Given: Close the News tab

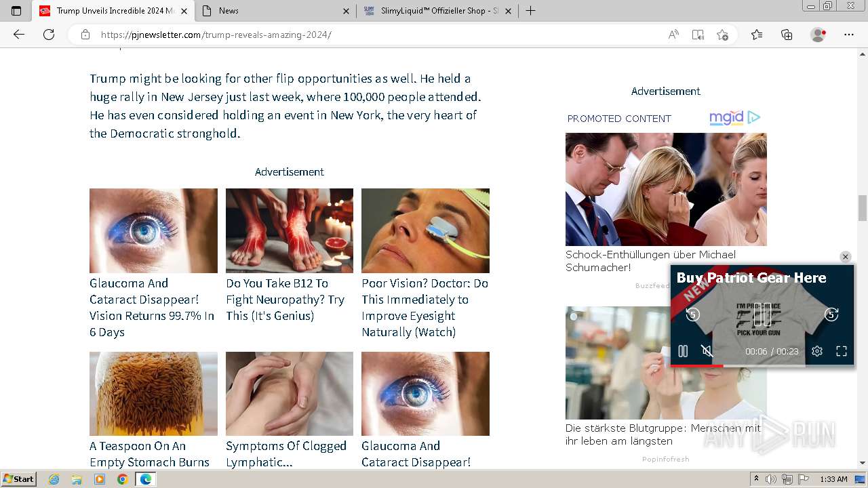Looking at the screenshot, I should (x=346, y=11).
